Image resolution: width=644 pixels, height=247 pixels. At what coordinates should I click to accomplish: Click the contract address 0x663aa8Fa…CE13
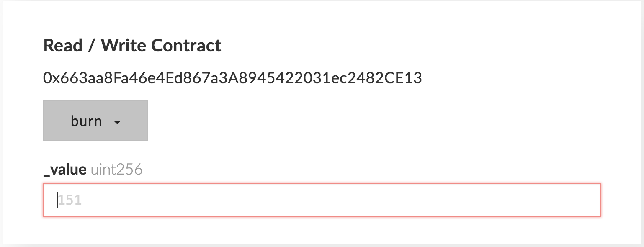point(232,78)
